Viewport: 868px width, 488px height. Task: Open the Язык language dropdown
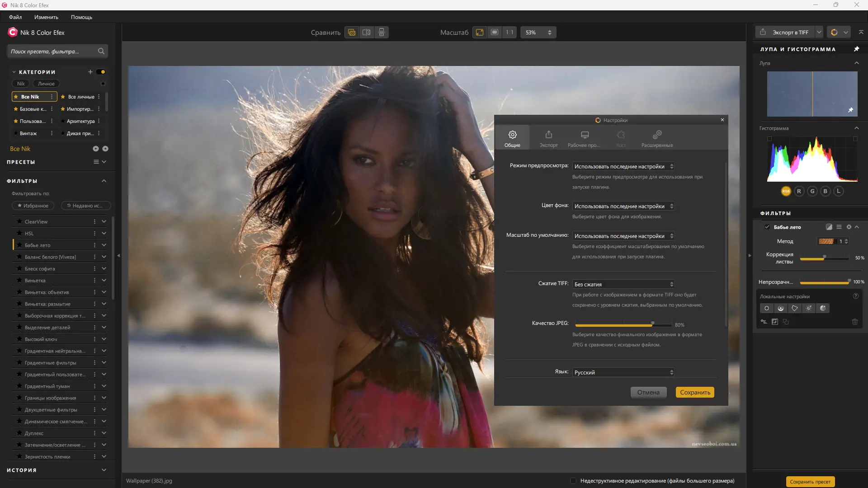tap(623, 372)
